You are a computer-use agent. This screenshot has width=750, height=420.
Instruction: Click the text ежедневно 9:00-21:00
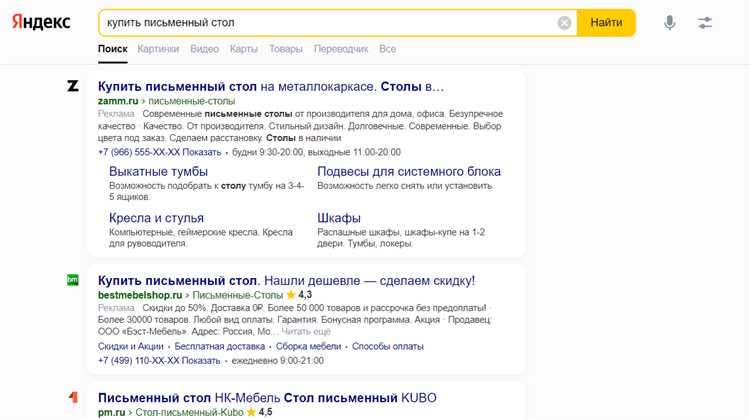click(x=277, y=360)
